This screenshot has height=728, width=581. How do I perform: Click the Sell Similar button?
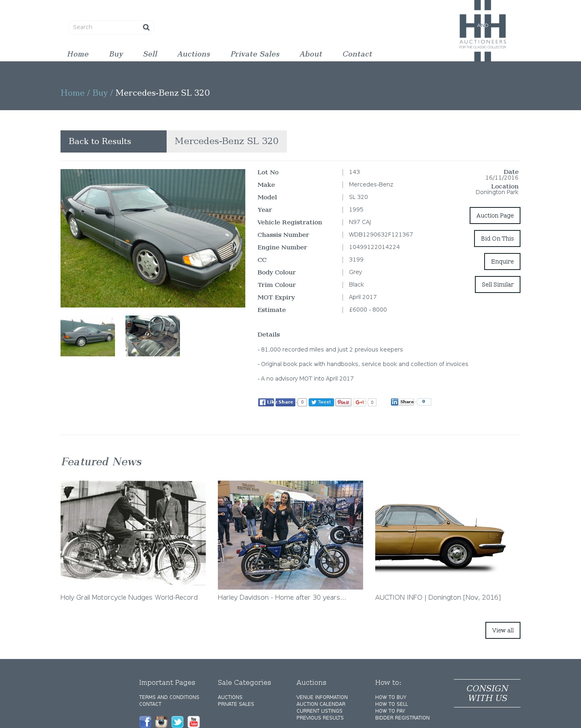(x=497, y=285)
